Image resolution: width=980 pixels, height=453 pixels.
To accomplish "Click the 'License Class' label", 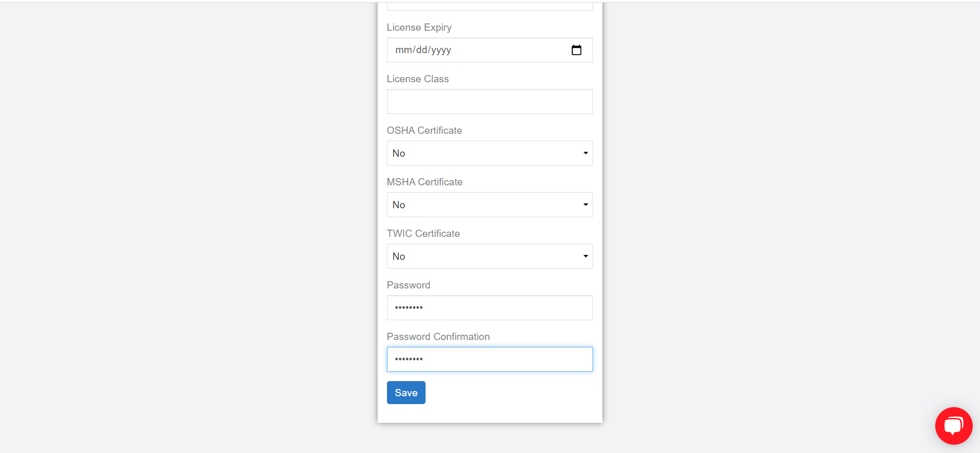I will pos(417,79).
